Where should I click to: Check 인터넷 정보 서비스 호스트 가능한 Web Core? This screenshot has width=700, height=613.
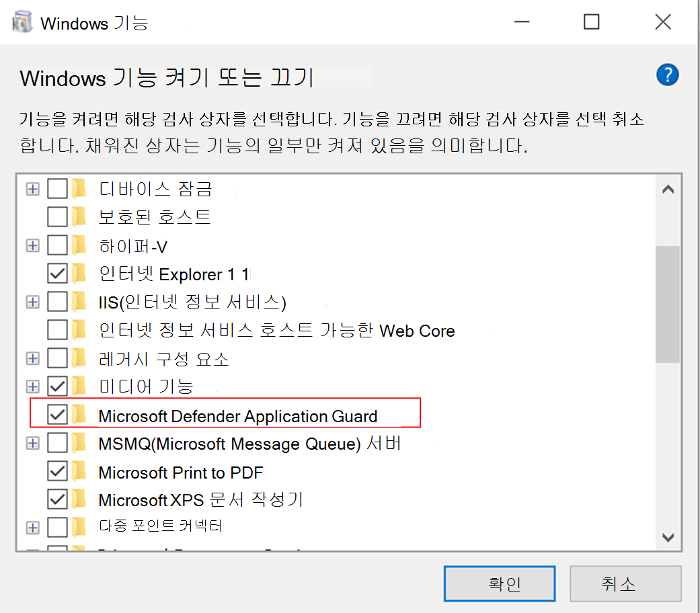[57, 330]
